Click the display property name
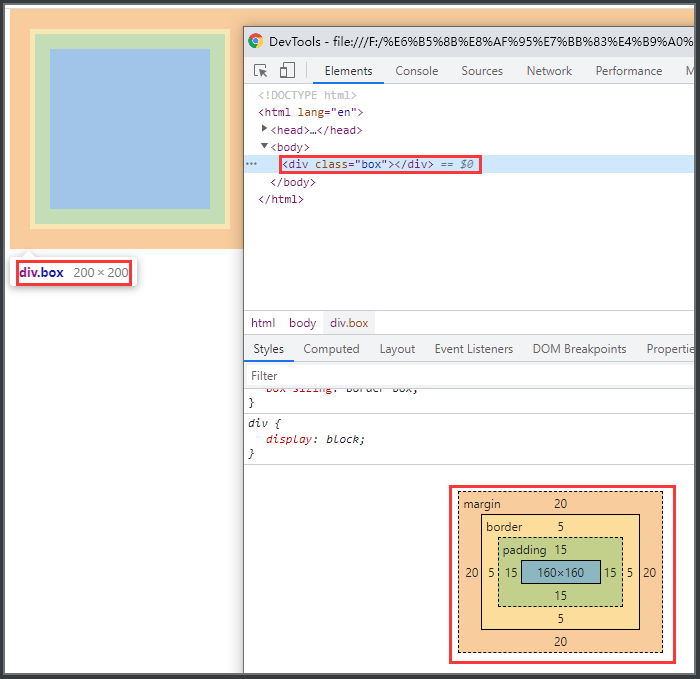The height and width of the screenshot is (679, 700). point(289,439)
